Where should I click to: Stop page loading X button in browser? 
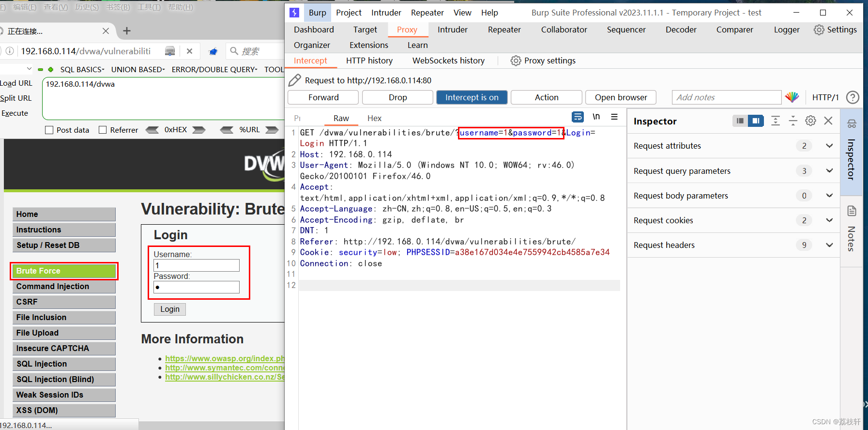(189, 51)
